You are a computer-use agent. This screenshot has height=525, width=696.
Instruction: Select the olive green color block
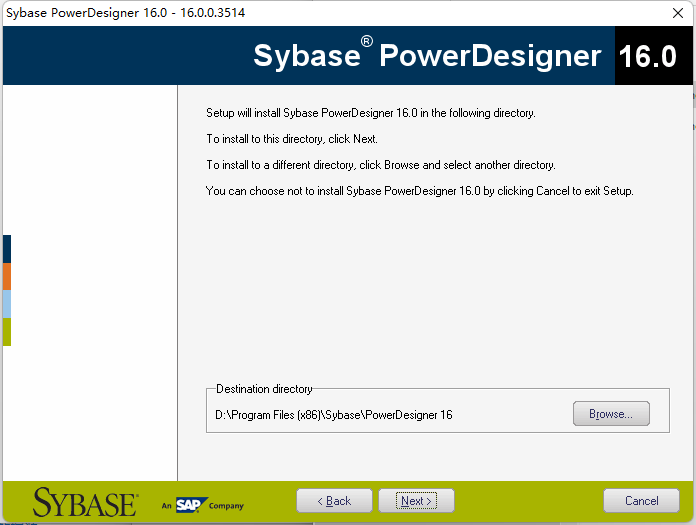coord(7,332)
